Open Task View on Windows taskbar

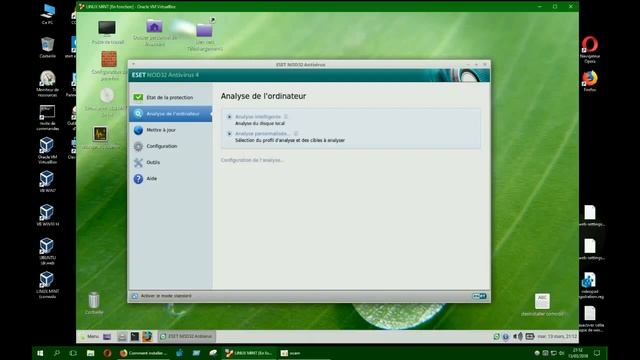(x=73, y=353)
